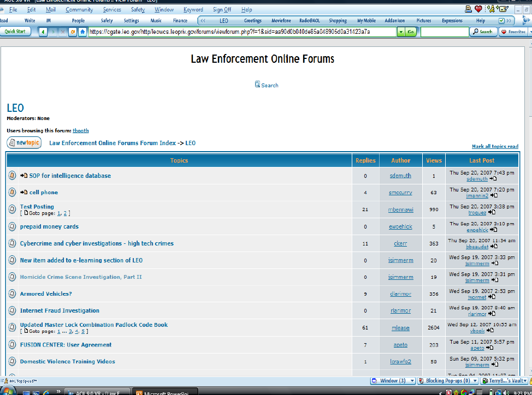The width and height of the screenshot is (532, 395).
Task: Click into the AOL search input field
Action: click(444, 32)
